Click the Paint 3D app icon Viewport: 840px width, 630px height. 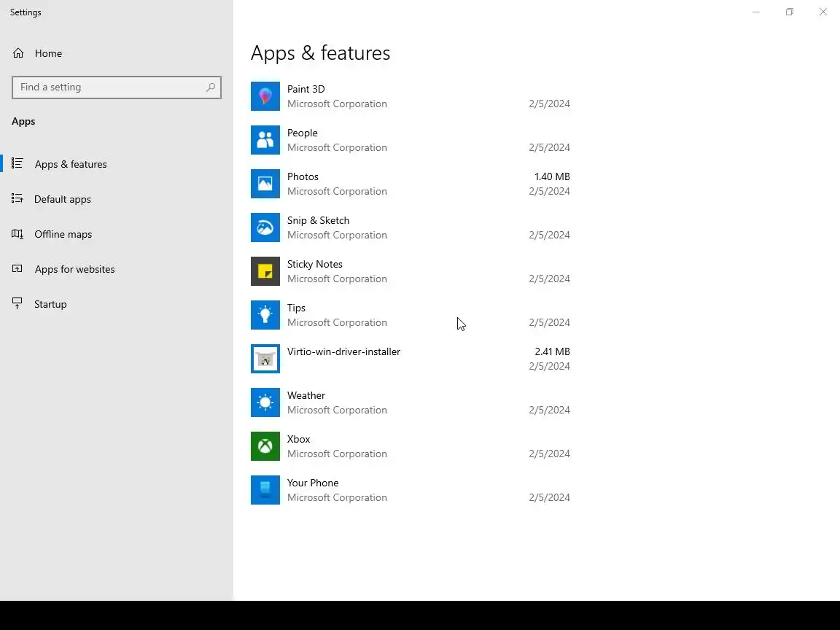pyautogui.click(x=265, y=96)
